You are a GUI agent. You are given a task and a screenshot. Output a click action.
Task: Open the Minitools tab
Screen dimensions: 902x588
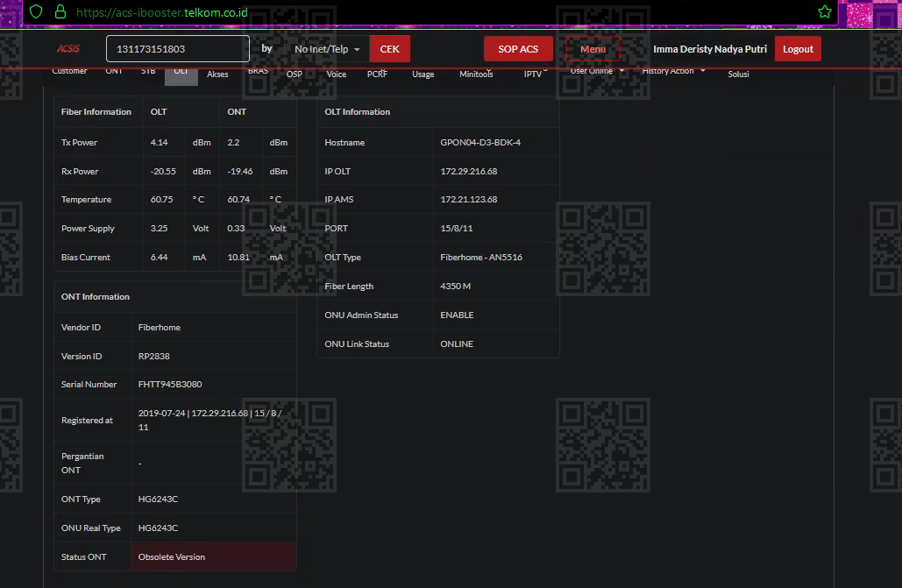(476, 74)
